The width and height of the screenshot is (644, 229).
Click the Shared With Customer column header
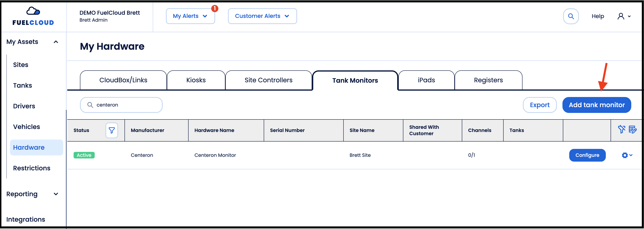coord(424,130)
